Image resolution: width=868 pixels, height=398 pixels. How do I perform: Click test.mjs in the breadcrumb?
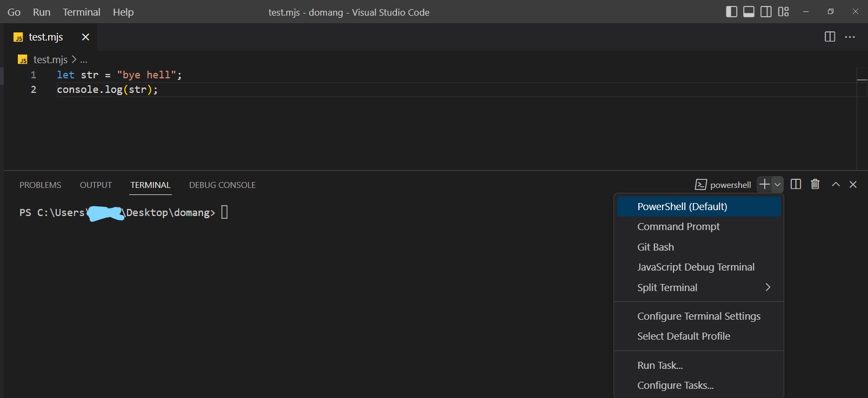click(50, 59)
